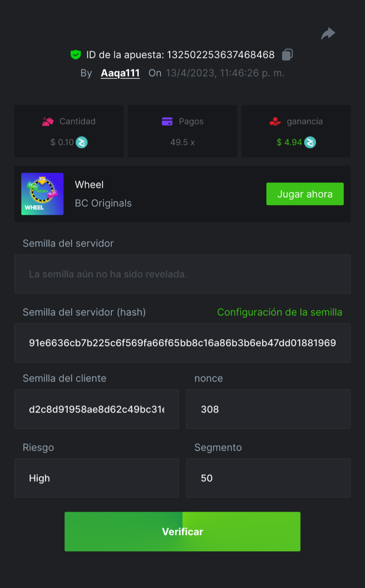Viewport: 365px width, 588px height.
Task: Click the ganancia profit icon
Action: (275, 122)
